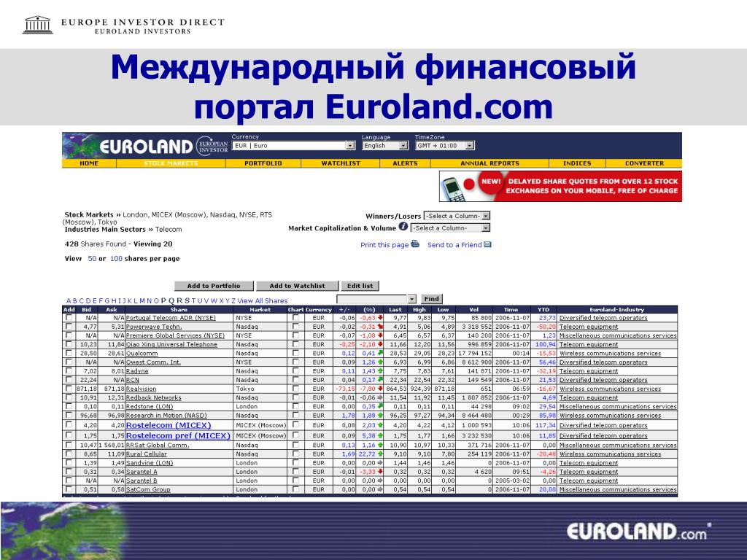Open the STOCK MARKETS menu item
The height and width of the screenshot is (560, 747).
171,163
